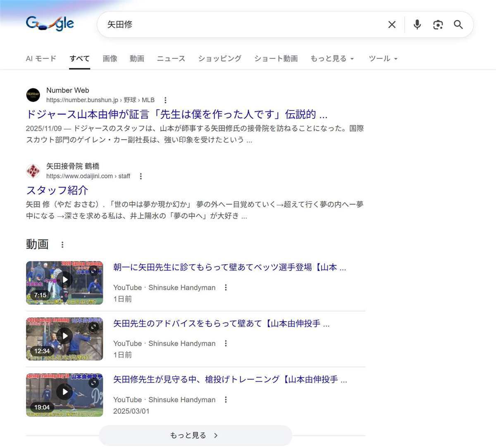This screenshot has width=496, height=448.
Task: Open Google Lens image search
Action: (438, 25)
